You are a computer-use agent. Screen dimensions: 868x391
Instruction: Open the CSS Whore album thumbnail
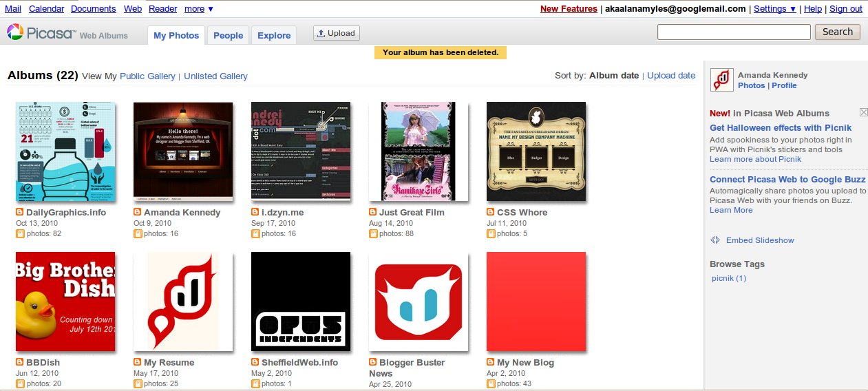[x=536, y=151]
